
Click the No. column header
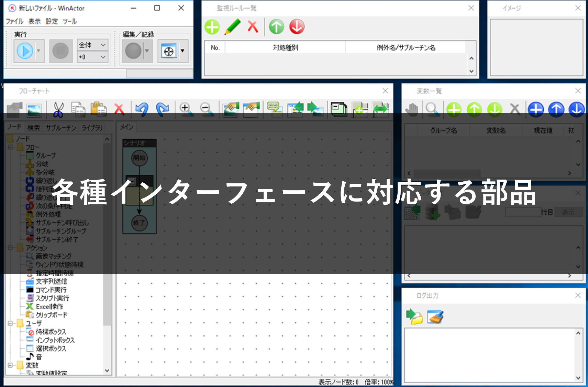point(215,47)
